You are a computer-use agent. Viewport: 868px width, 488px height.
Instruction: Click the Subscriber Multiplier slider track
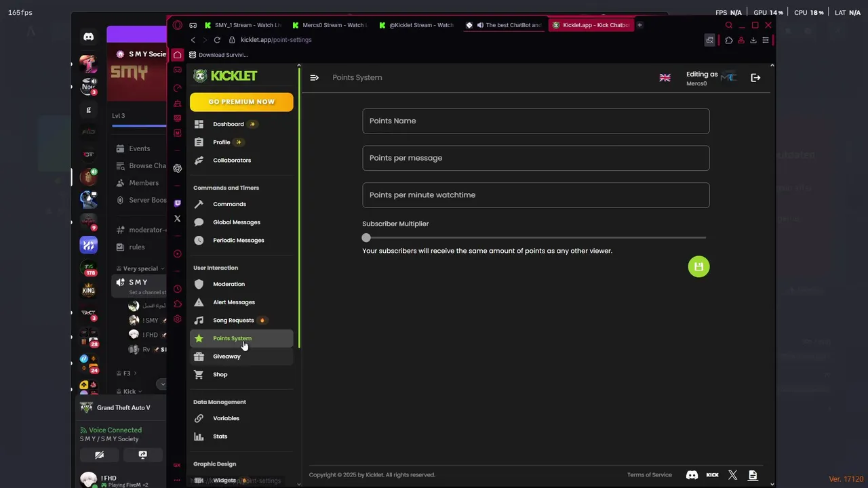tap(536, 238)
